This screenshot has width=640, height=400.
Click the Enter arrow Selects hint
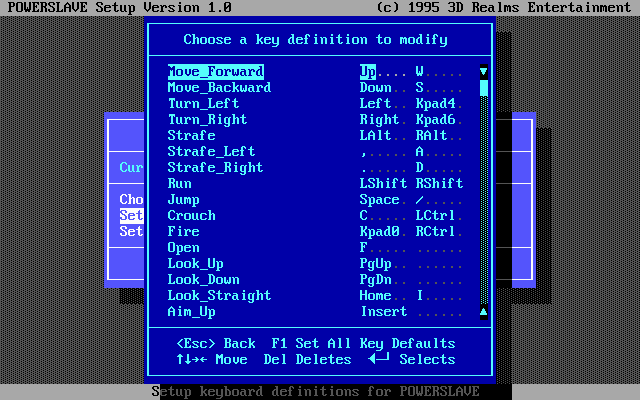point(411,360)
